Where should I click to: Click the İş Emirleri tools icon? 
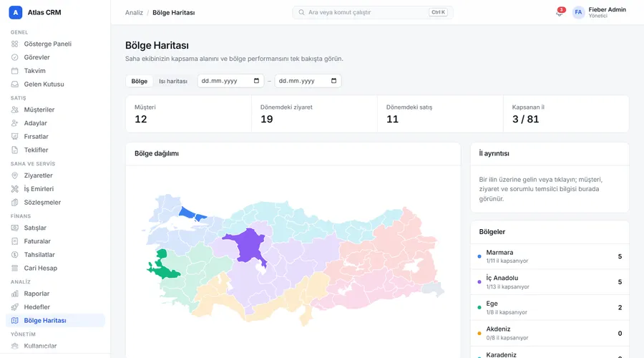(15, 188)
